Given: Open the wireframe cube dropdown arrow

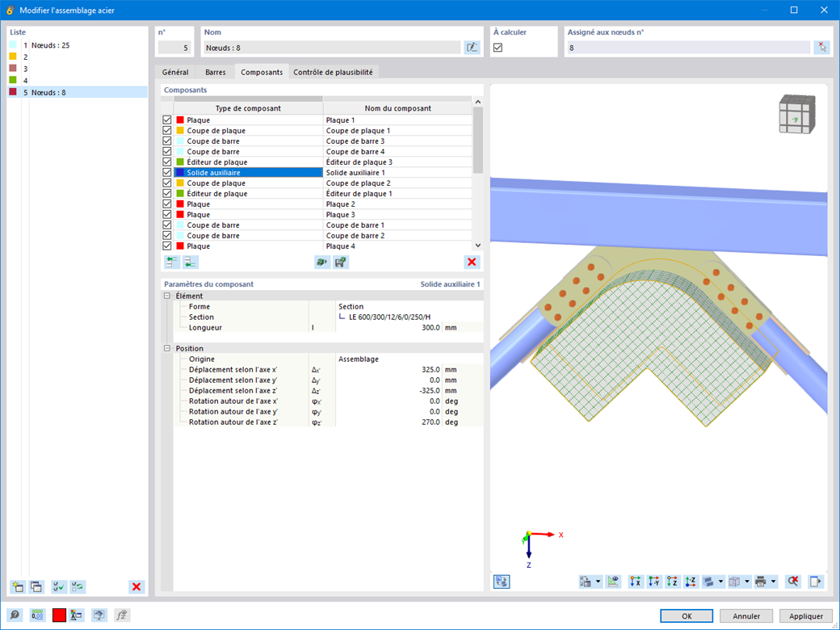Looking at the screenshot, I should (747, 582).
